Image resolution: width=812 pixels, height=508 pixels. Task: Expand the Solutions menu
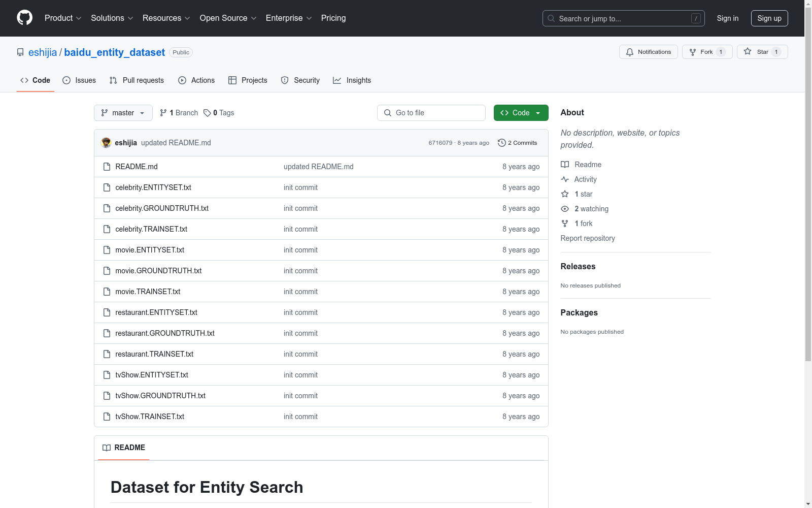coord(112,18)
